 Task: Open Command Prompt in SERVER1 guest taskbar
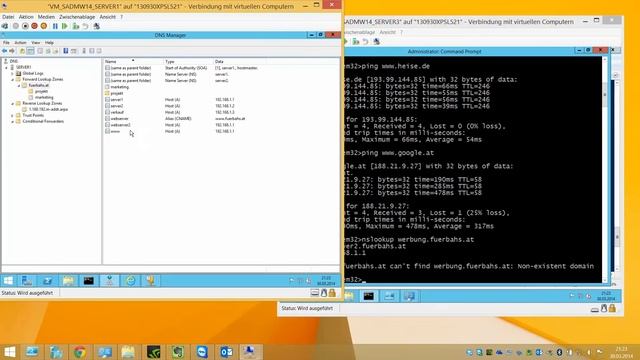coord(89,281)
